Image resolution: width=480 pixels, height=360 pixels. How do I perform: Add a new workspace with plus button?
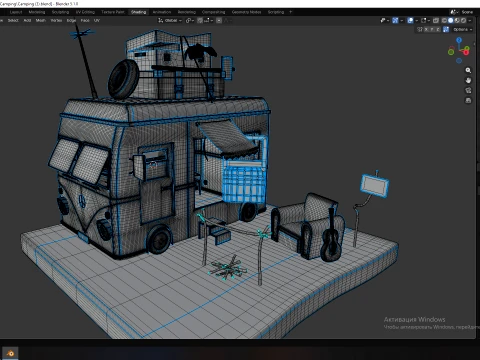[290, 12]
